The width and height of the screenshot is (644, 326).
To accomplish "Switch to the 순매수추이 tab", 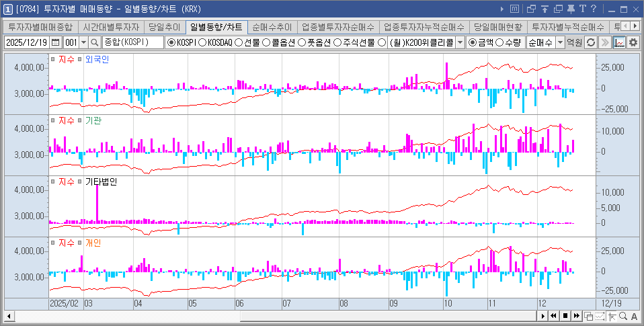I will (x=272, y=27).
